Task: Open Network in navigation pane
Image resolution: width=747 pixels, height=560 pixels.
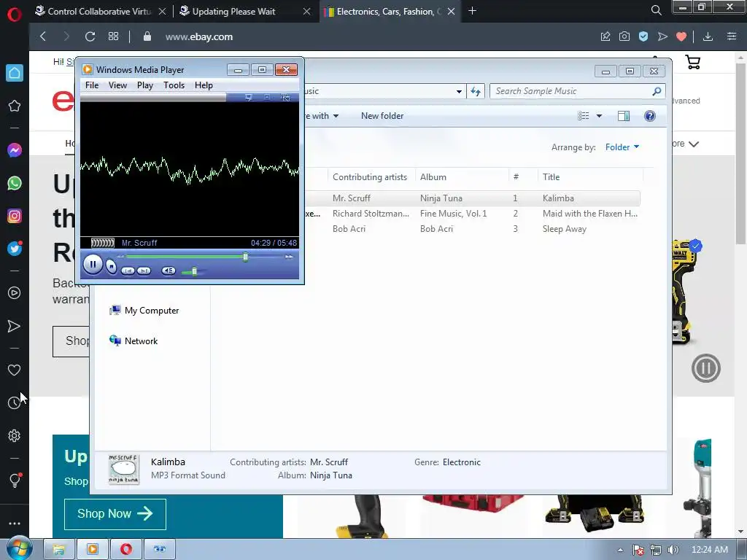Action: click(x=134, y=341)
